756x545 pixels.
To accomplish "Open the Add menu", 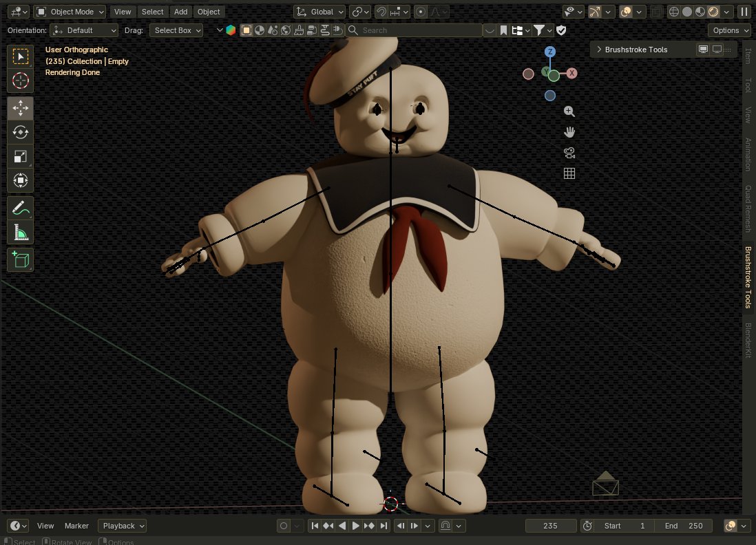I will click(x=181, y=12).
